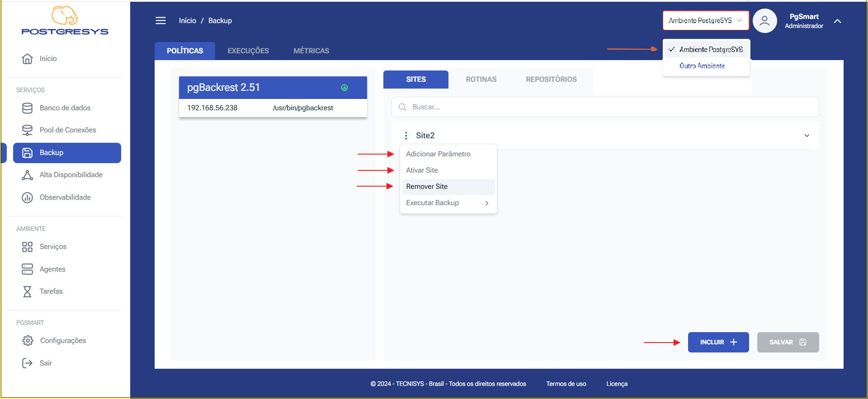
Task: Click the Configurações gear icon
Action: 28,341
